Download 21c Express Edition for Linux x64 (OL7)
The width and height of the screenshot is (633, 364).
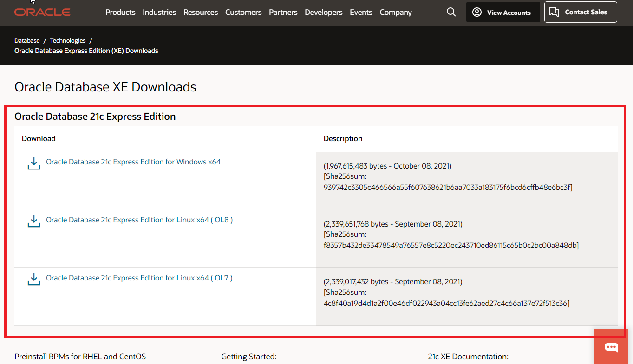[x=139, y=278]
